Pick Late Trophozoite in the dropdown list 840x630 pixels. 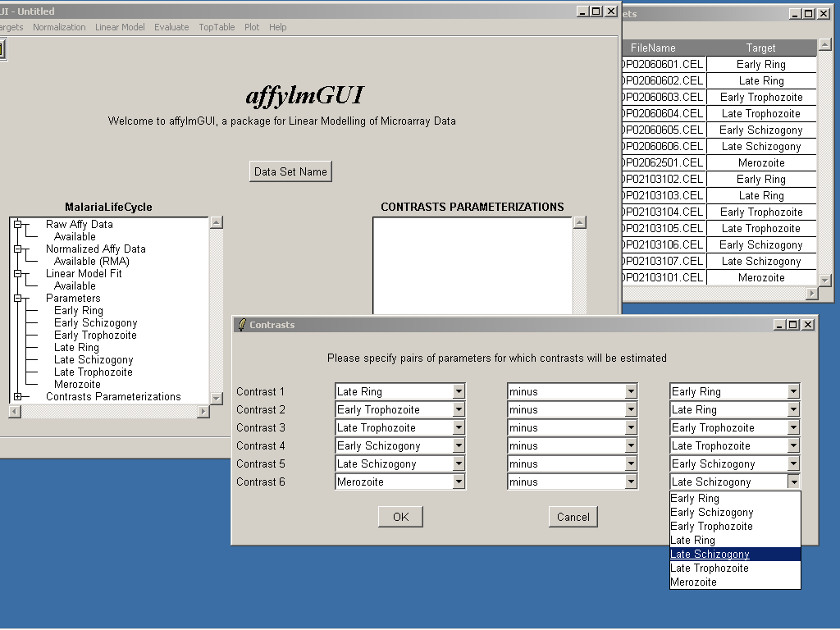point(710,568)
